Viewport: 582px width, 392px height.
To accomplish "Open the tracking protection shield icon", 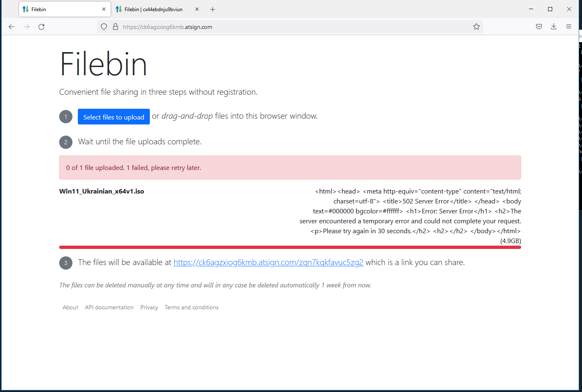I will click(104, 27).
